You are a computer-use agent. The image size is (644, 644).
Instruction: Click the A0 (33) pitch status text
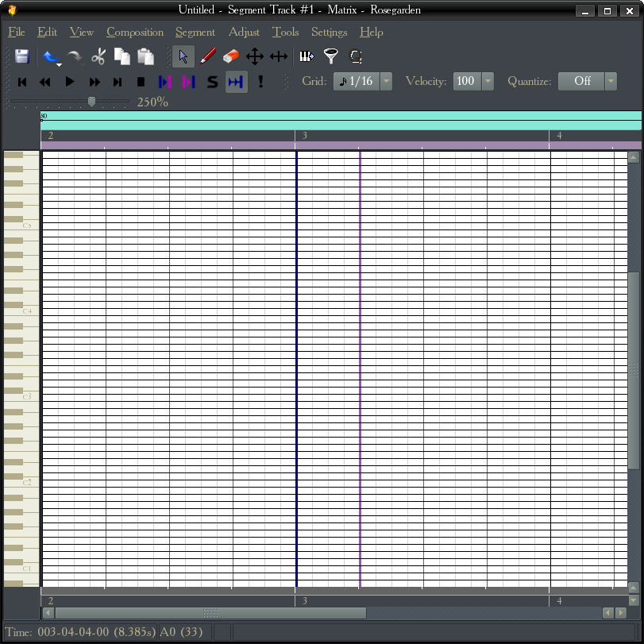tap(181, 631)
